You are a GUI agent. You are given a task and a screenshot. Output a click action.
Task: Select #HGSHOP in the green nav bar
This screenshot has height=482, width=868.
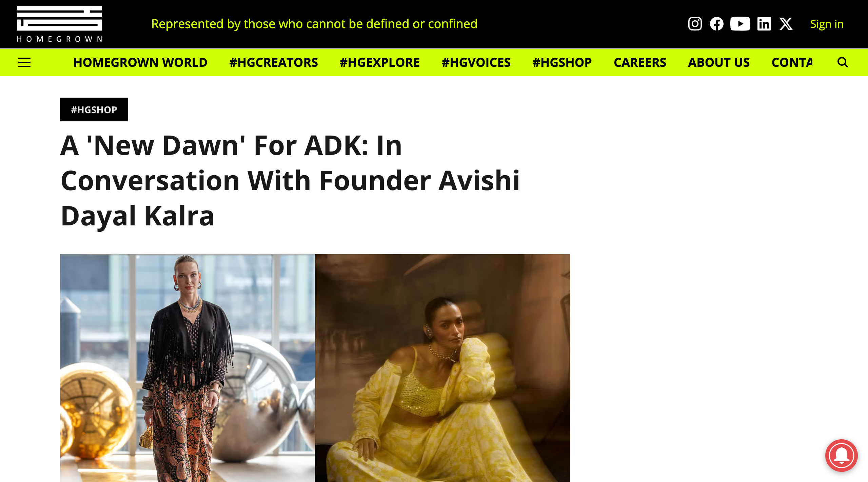point(562,62)
